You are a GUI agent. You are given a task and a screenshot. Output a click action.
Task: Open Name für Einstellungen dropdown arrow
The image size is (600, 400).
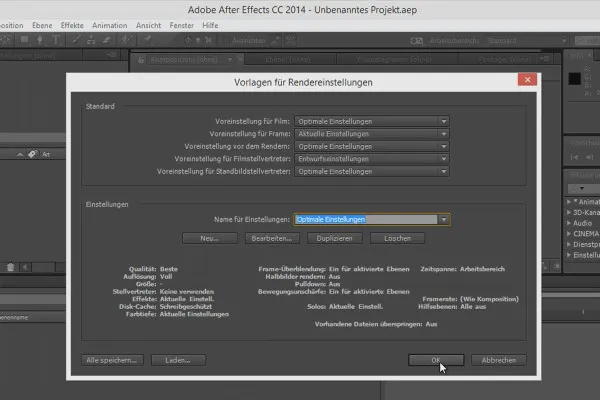(x=443, y=220)
